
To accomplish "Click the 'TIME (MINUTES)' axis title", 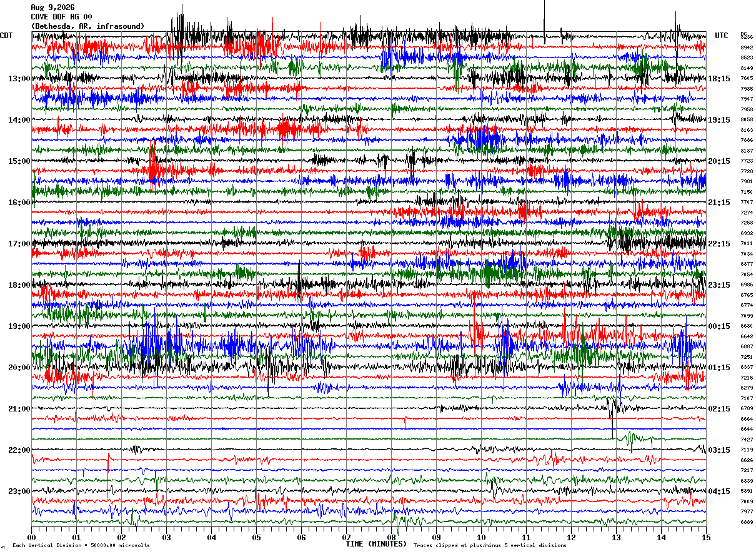I will (x=376, y=544).
